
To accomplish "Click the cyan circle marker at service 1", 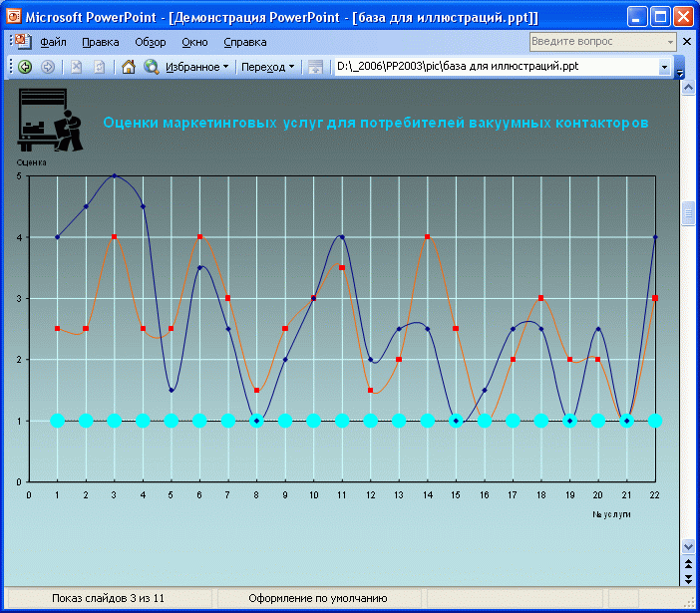I will (x=57, y=421).
